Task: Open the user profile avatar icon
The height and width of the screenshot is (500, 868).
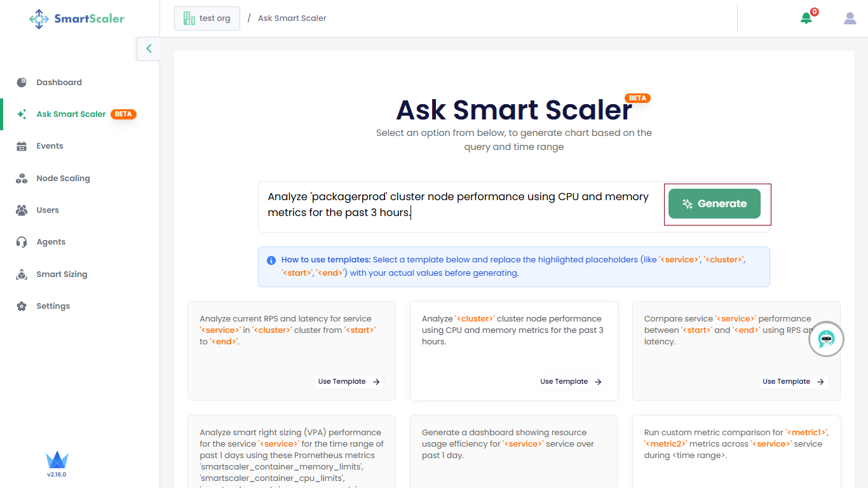Action: pos(850,18)
